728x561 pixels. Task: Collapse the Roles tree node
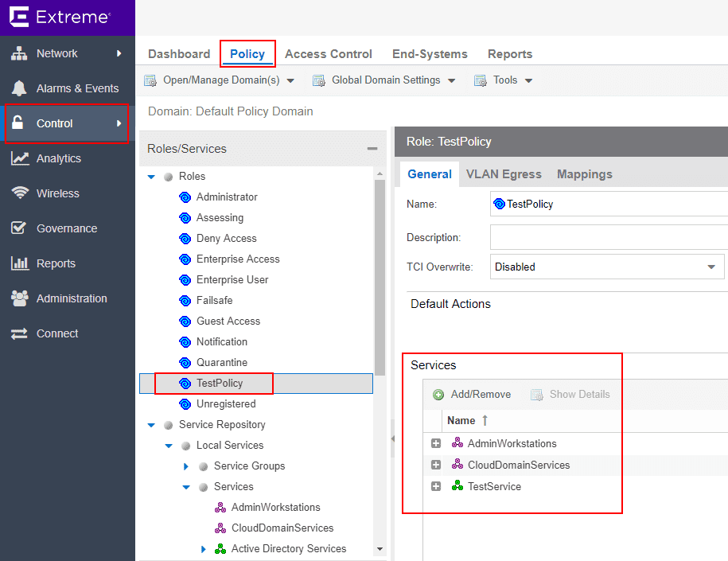click(x=151, y=177)
